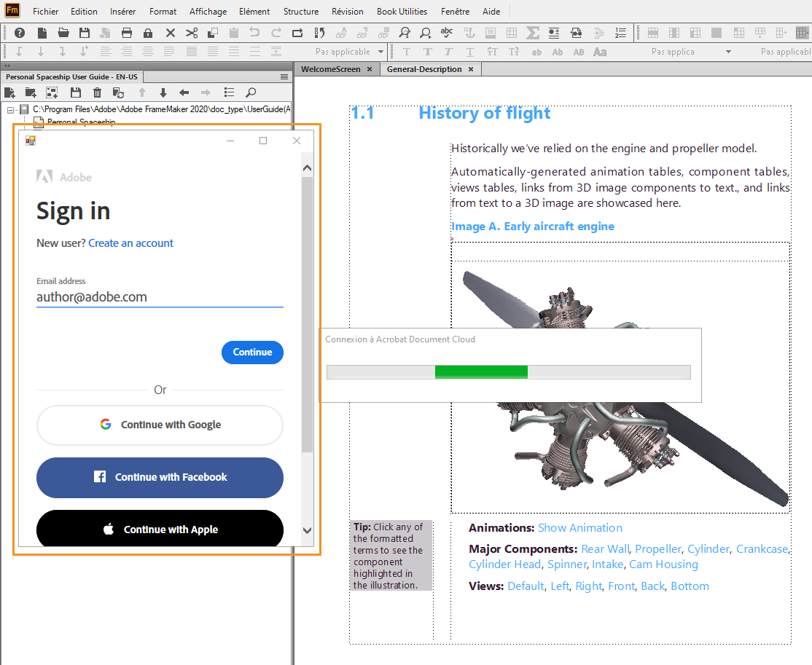The height and width of the screenshot is (665, 812).
Task: Click the Acrobat Document Cloud progress bar
Action: tap(508, 372)
